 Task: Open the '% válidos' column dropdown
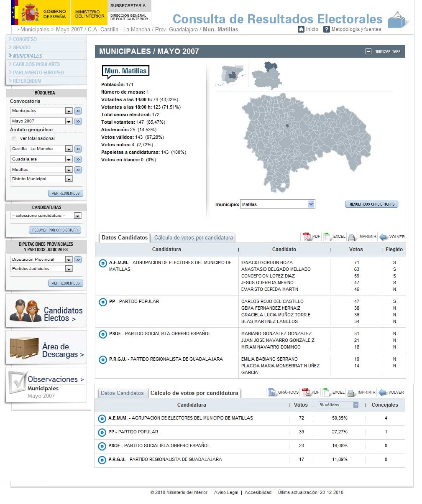pyautogui.click(x=356, y=405)
